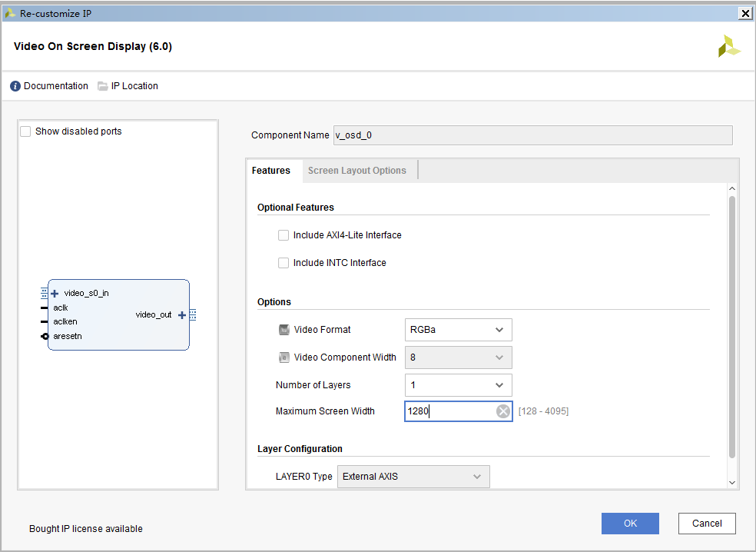Image resolution: width=756 pixels, height=552 pixels.
Task: Check Include INTC Interface
Action: (x=283, y=263)
